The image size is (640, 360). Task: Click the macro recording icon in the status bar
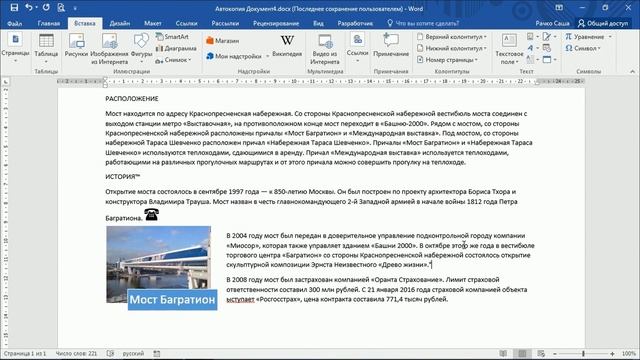157,353
